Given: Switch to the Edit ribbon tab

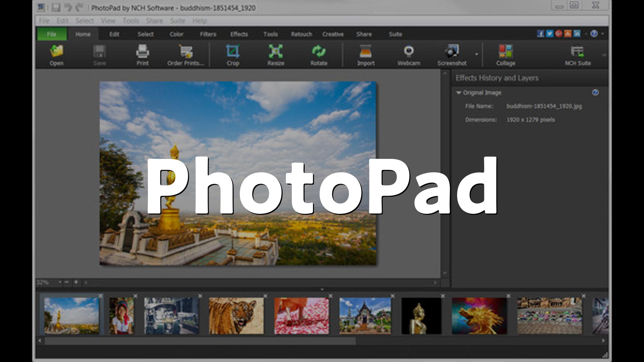Looking at the screenshot, I should point(114,34).
